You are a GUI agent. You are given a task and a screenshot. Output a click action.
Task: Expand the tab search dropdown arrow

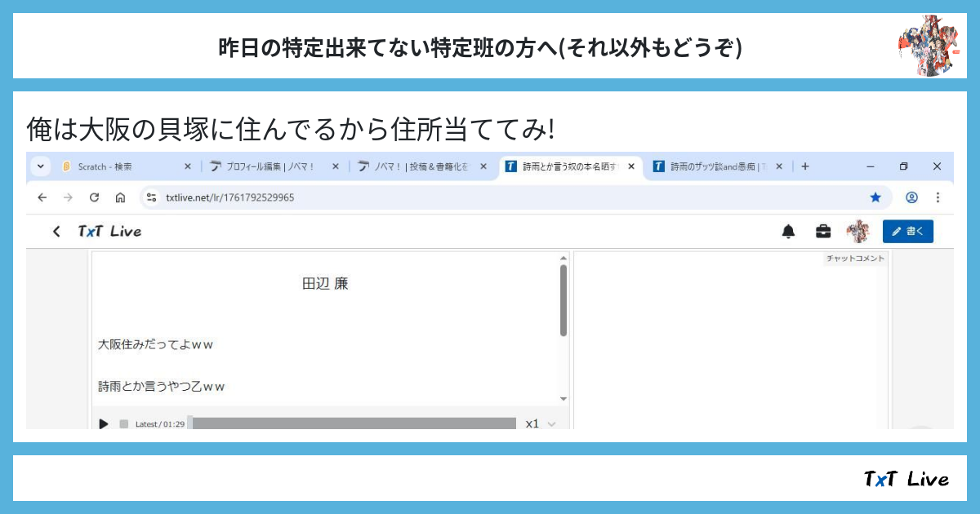(x=40, y=166)
